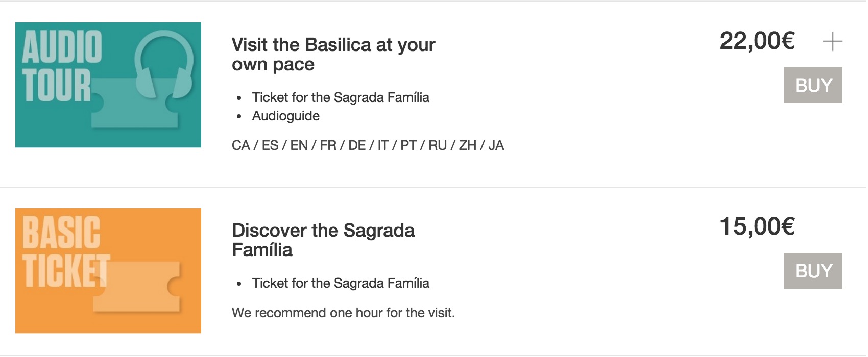Buy the 22,00€ Audio Tour ticket
The image size is (868, 357).
pos(813,85)
